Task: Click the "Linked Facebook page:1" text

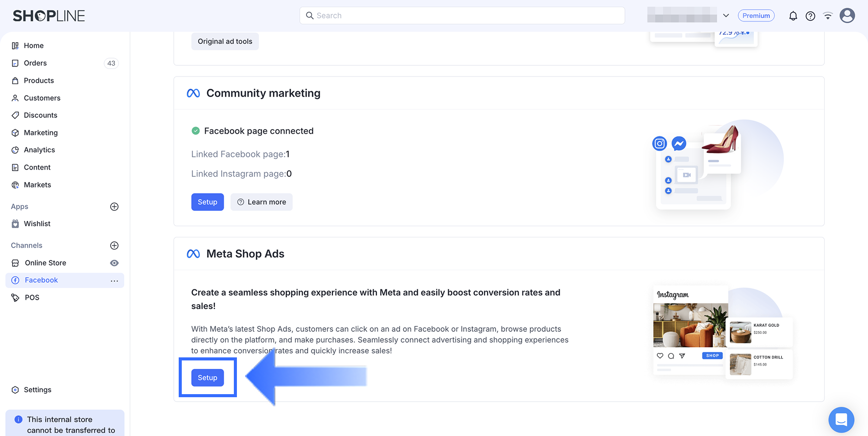Action: pyautogui.click(x=240, y=154)
